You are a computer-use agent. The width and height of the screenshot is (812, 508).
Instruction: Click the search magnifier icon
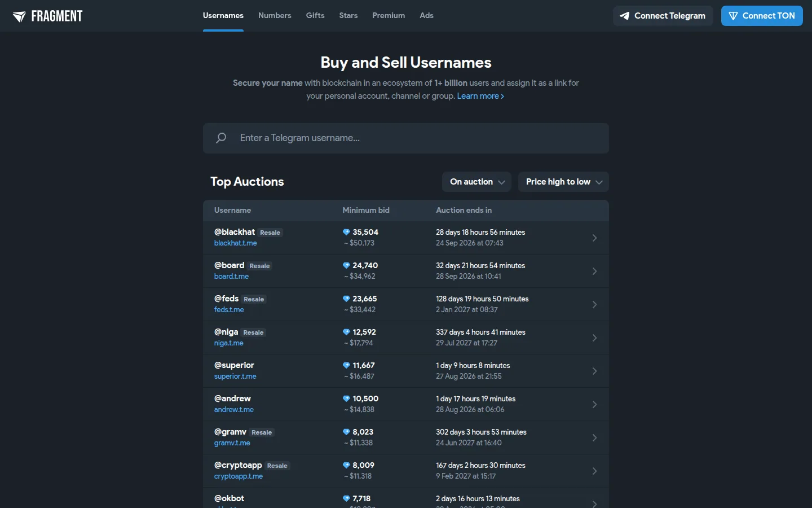(221, 138)
